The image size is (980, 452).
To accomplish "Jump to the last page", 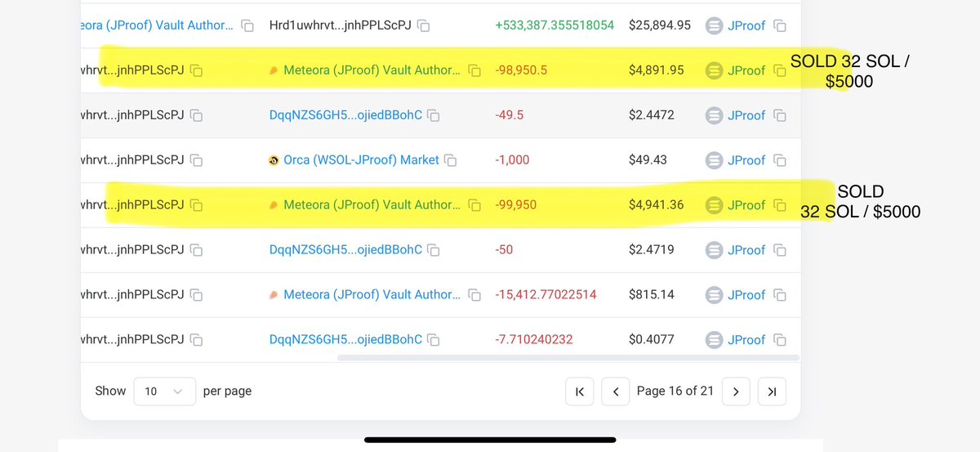I will [772, 392].
